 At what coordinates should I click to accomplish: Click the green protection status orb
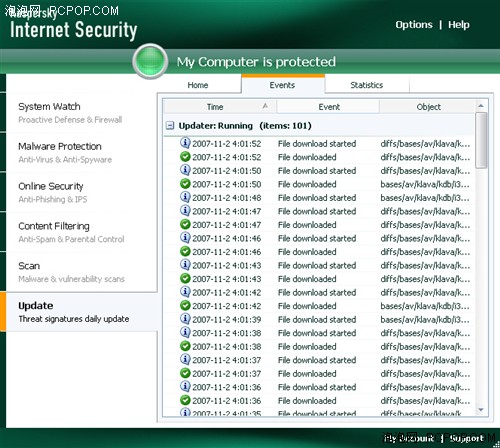click(x=150, y=61)
